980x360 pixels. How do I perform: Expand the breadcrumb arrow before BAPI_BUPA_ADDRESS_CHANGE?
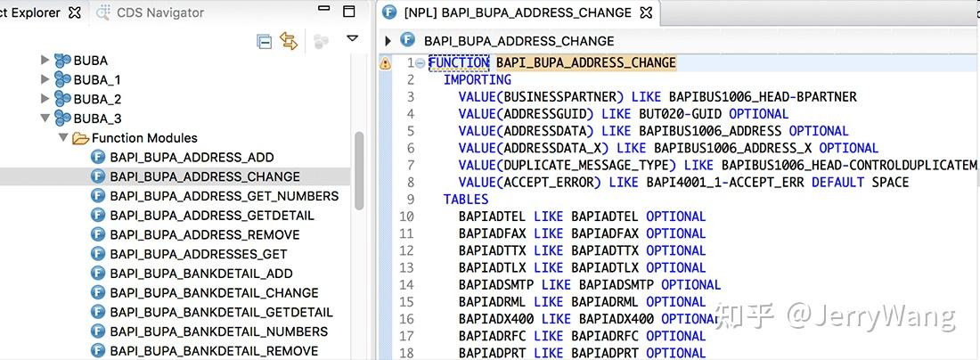pyautogui.click(x=388, y=41)
